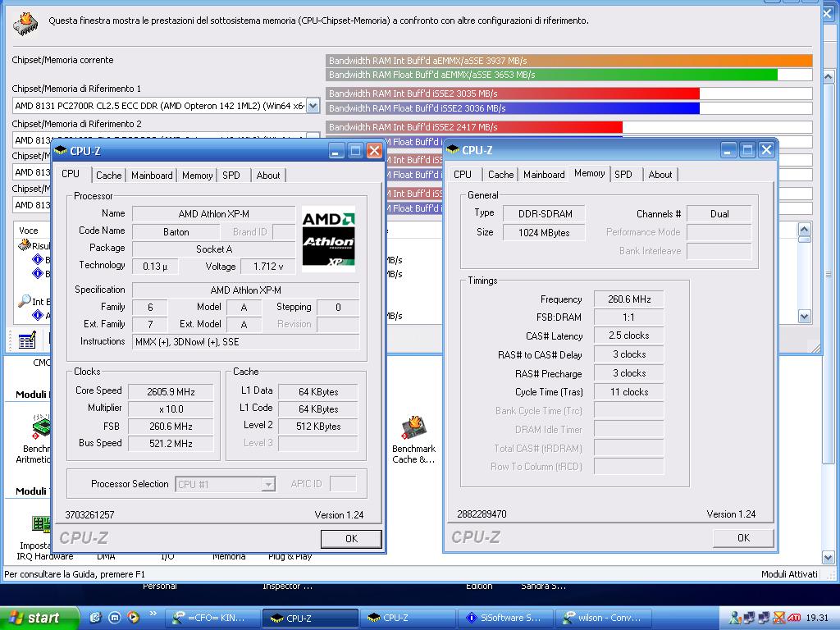840x630 pixels.
Task: Click the Package field showing Socket A
Action: (x=214, y=249)
